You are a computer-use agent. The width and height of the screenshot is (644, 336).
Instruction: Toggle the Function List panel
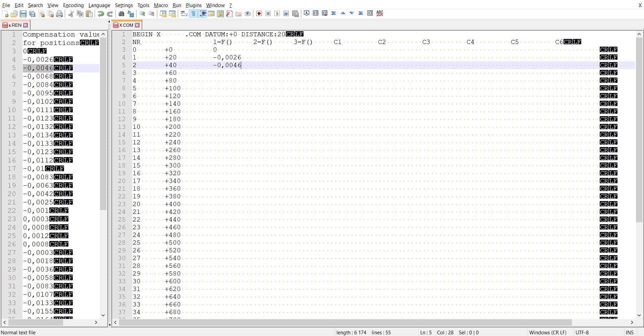(x=229, y=14)
